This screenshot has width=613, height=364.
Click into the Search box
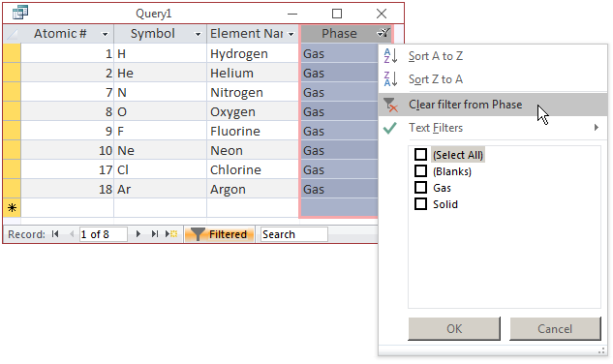[x=294, y=234]
